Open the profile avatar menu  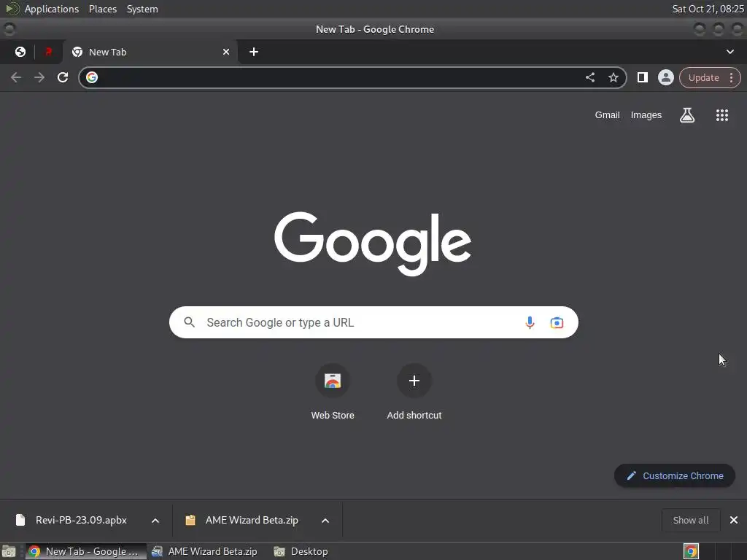pyautogui.click(x=665, y=77)
